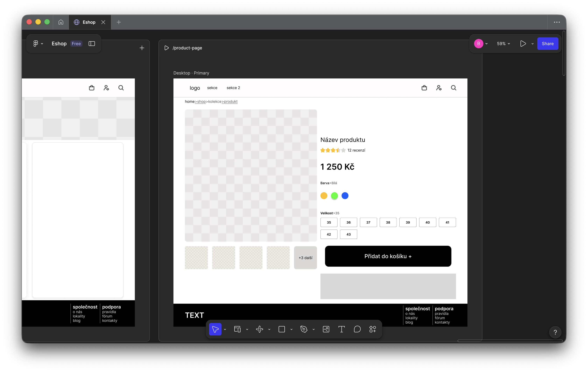Select the yellow color swatch
Screen dimensions: 588x372
pyautogui.click(x=324, y=196)
